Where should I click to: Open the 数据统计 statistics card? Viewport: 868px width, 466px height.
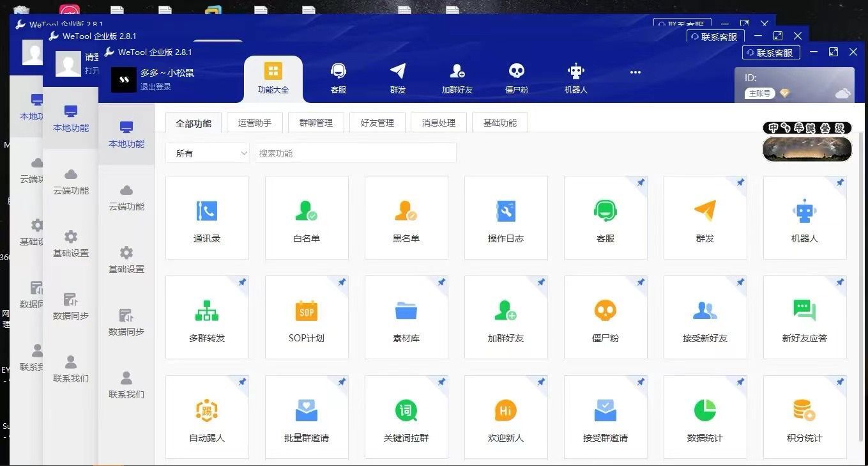pos(705,417)
